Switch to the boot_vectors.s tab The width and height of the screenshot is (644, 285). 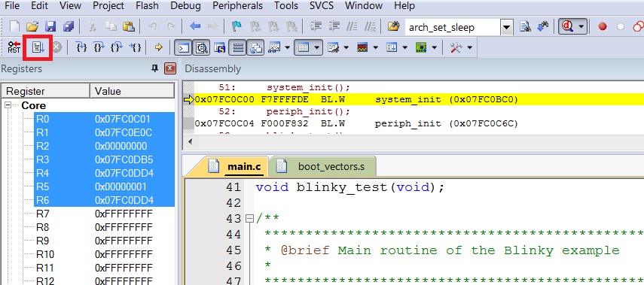(x=322, y=166)
